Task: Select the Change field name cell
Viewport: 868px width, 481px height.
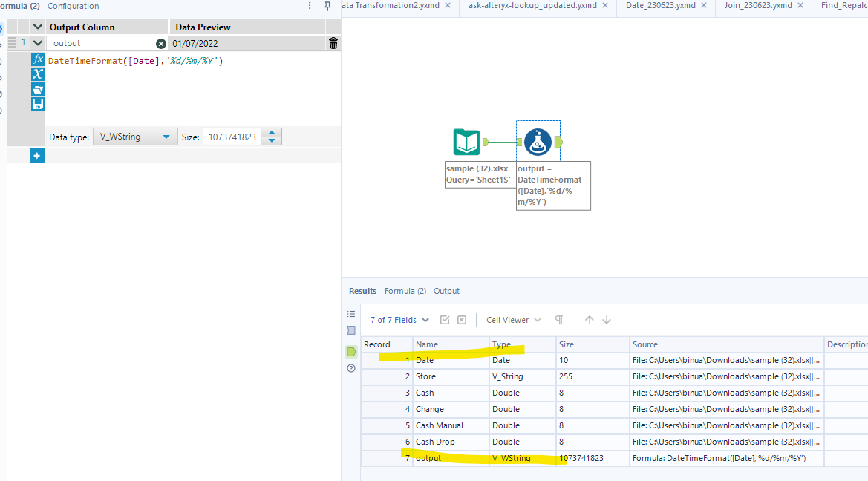Action: tap(451, 409)
